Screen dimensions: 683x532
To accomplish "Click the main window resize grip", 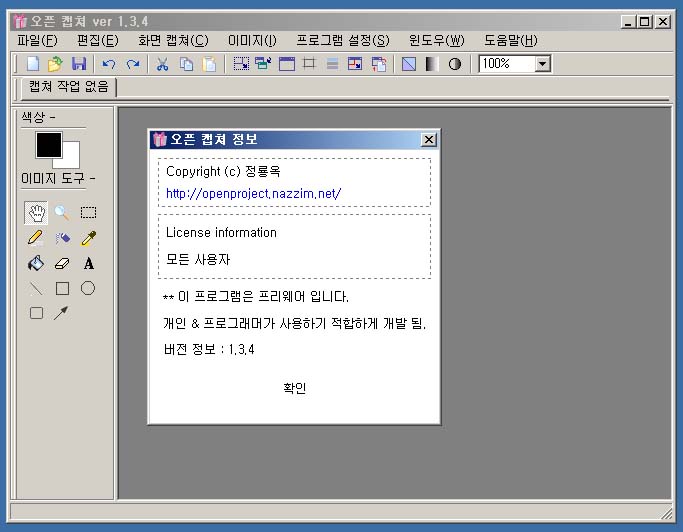I will point(667,513).
